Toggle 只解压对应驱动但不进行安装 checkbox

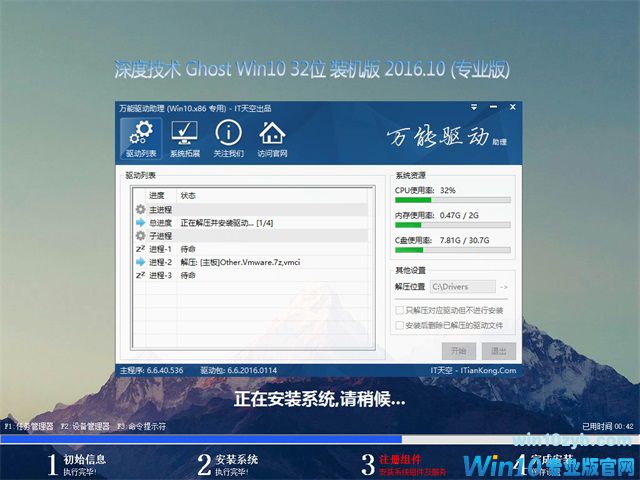click(x=400, y=310)
